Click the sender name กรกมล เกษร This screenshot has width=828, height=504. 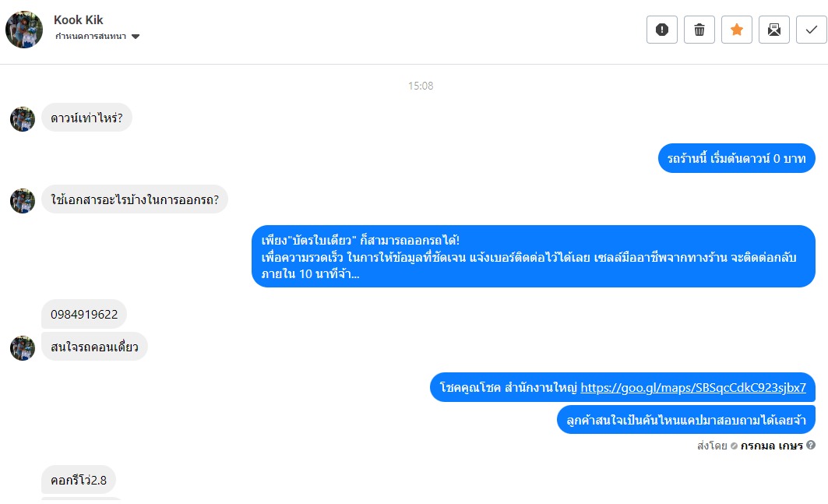pyautogui.click(x=771, y=446)
